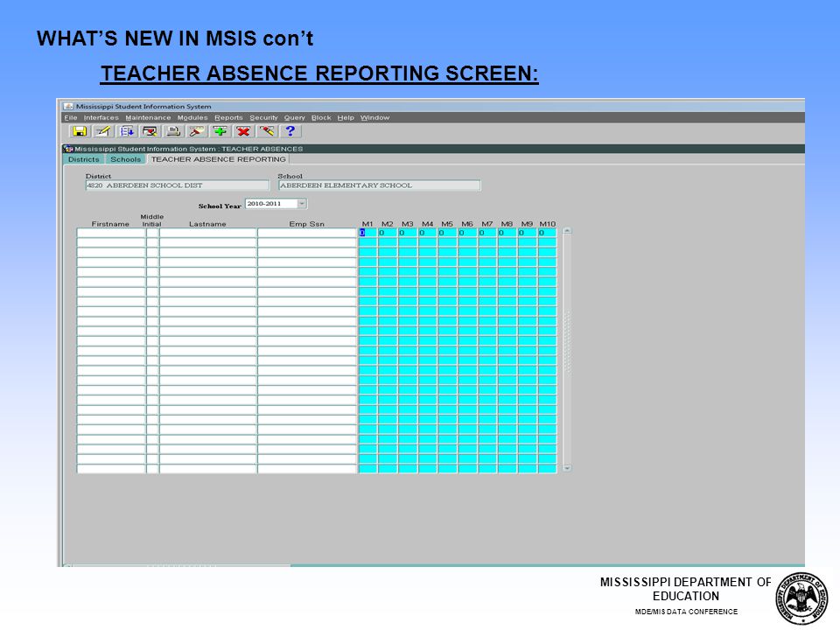The image size is (840, 630).
Task: Click the red-arrow query toolbar icon
Action: (x=150, y=131)
